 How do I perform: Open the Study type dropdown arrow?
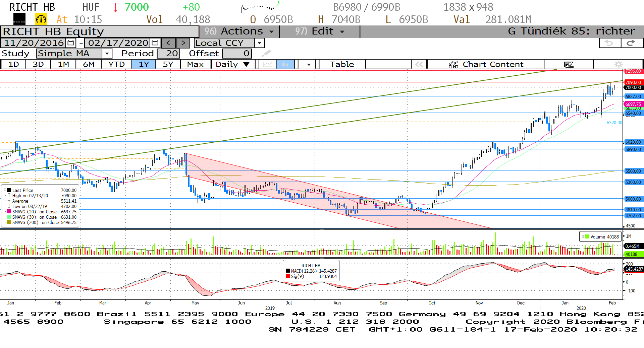107,53
